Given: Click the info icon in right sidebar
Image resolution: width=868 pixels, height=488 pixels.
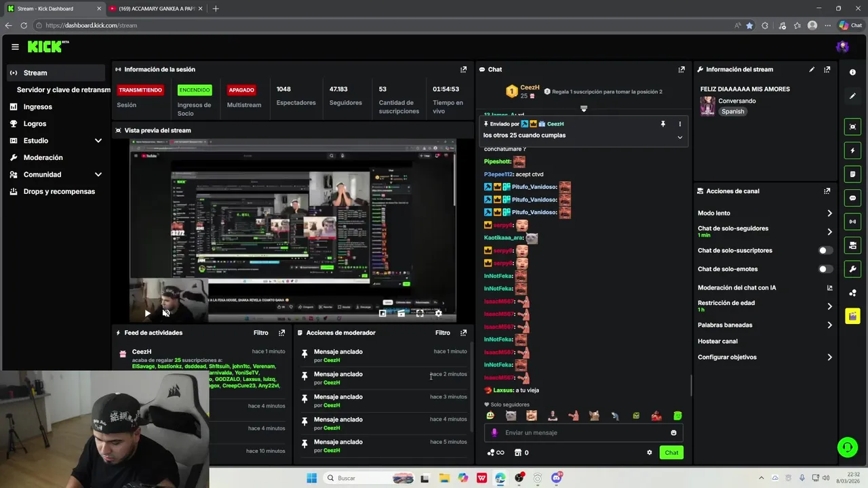Looking at the screenshot, I should 852,73.
